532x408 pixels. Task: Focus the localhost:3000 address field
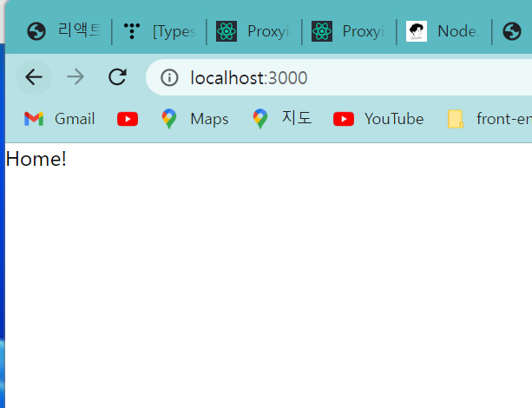338,77
